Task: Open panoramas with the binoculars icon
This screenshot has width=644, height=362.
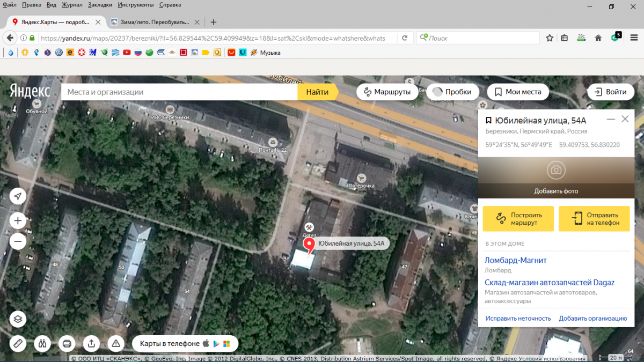Action: 42,343
